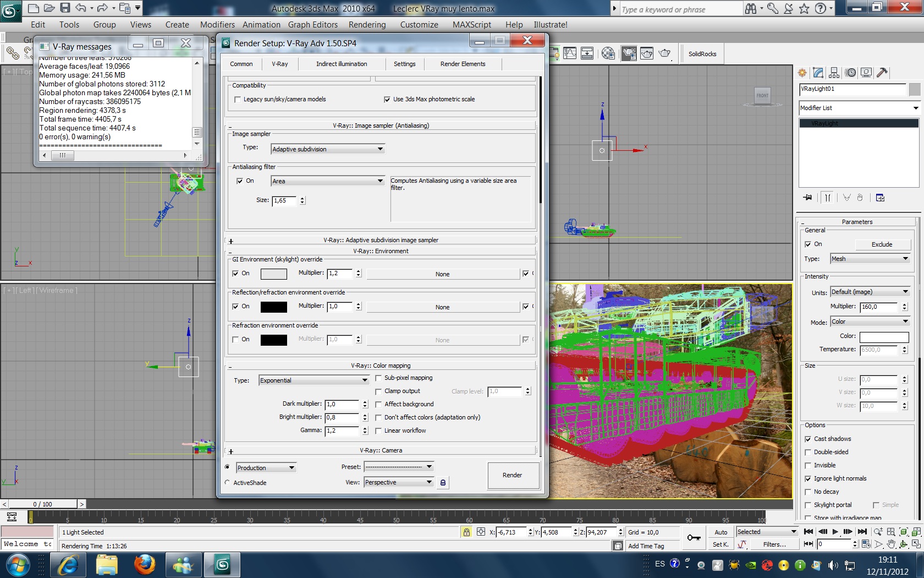
Task: Select the Link tool chain icon
Action: click(x=13, y=53)
